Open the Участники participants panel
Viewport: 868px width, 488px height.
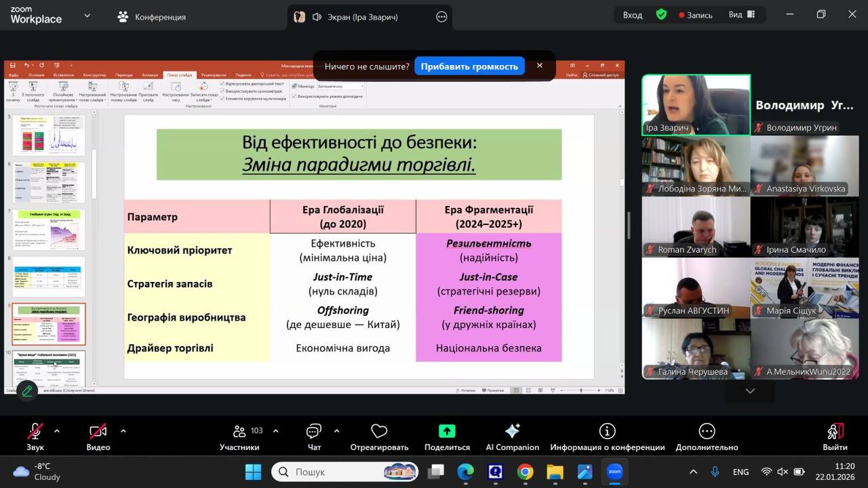pyautogui.click(x=239, y=432)
